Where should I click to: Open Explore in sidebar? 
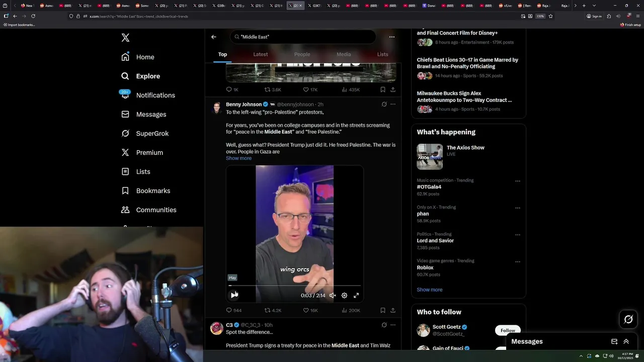point(140,76)
